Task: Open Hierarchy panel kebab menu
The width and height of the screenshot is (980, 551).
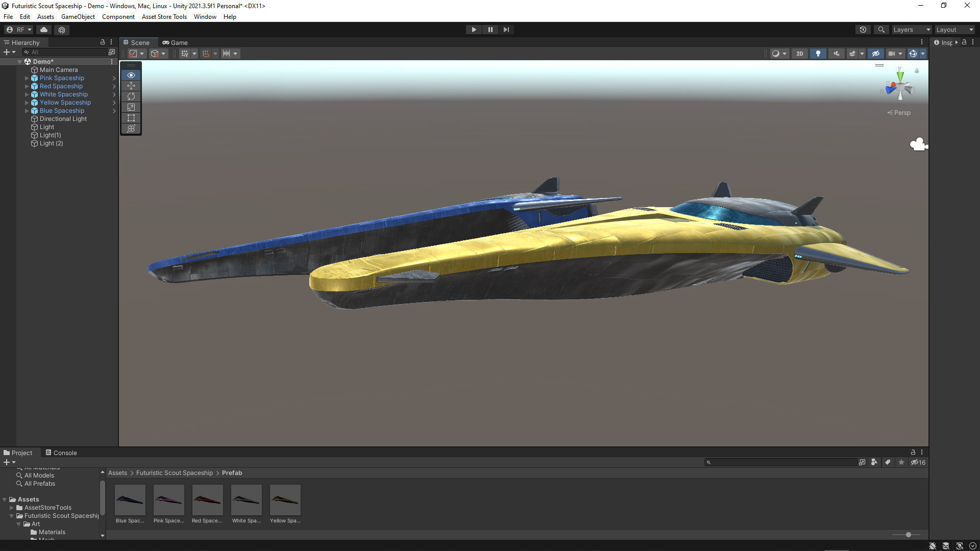Action: coord(111,42)
